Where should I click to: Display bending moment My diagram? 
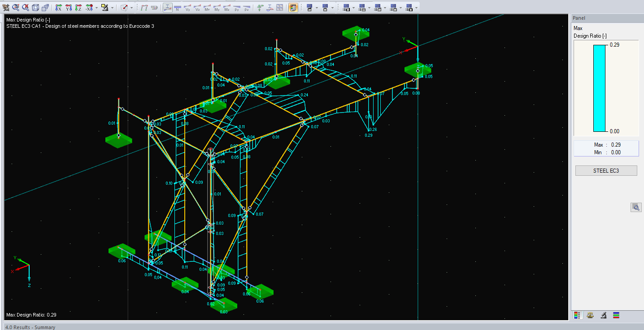(x=217, y=8)
